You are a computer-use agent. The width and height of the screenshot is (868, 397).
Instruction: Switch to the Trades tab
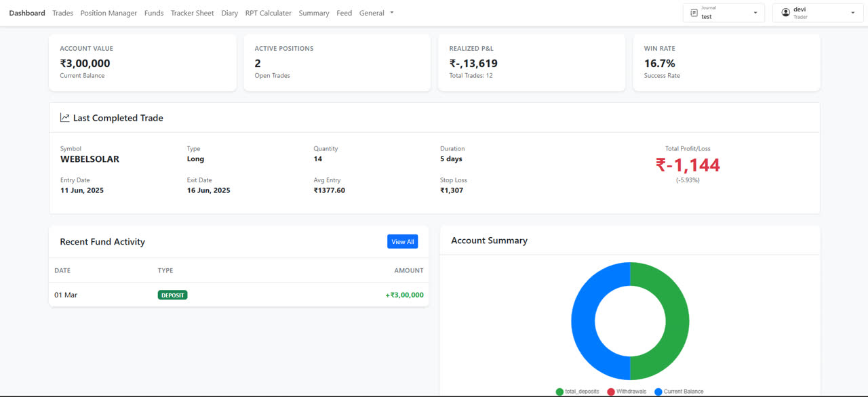coord(62,12)
